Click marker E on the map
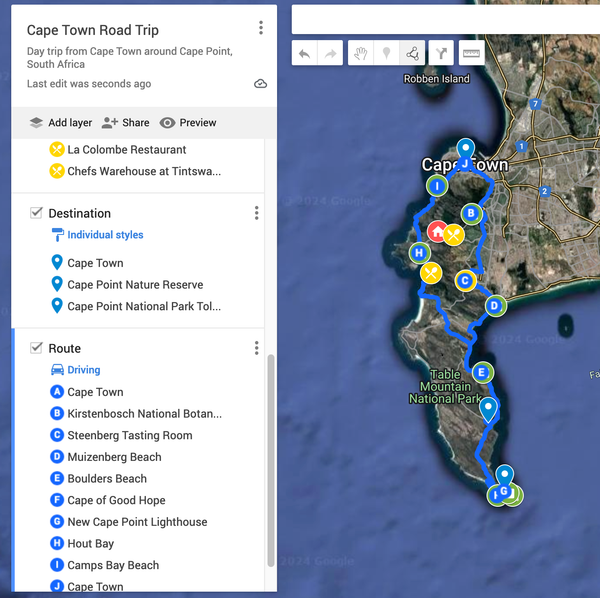Screen dimensions: 600x598 pyautogui.click(x=482, y=372)
